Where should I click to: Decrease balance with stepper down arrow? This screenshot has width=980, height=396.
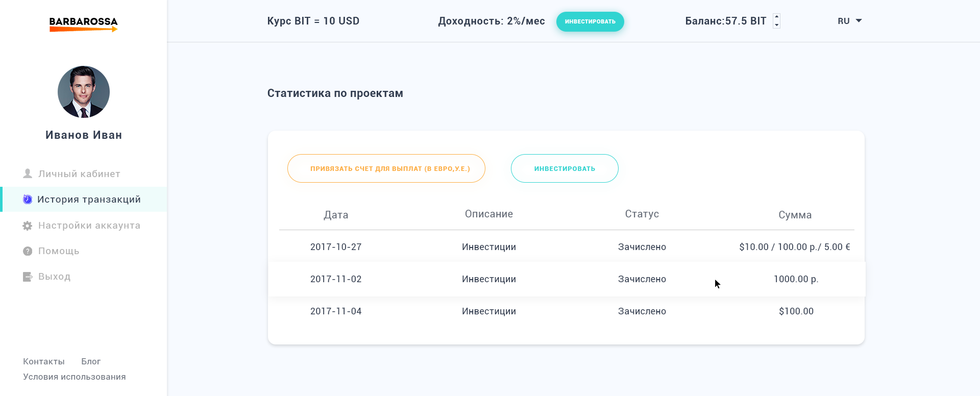click(x=777, y=25)
